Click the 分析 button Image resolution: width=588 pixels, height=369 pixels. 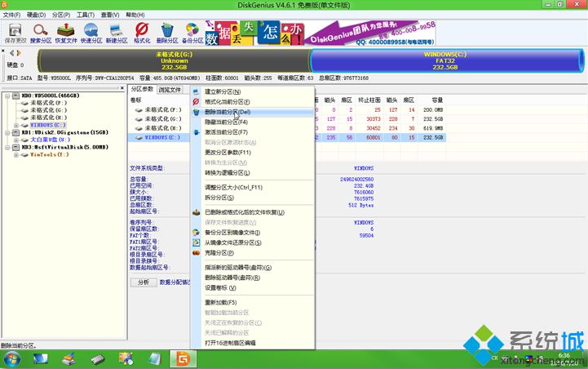(144, 282)
